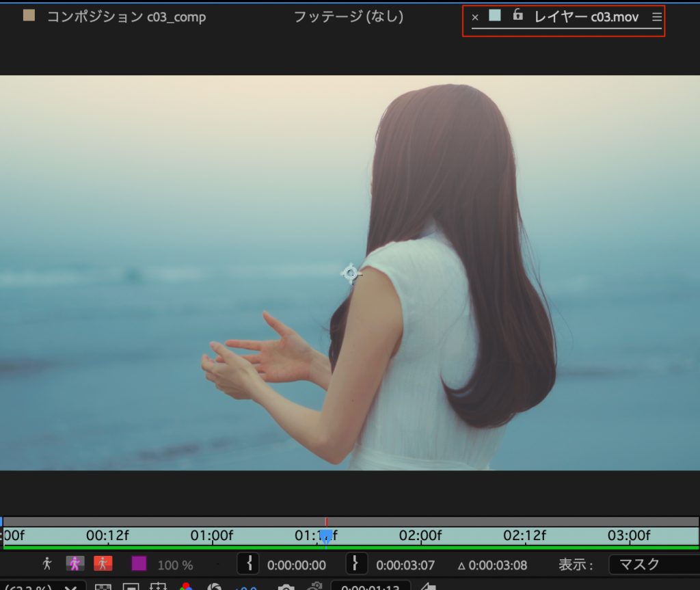This screenshot has width=700, height=590.
Task: Toggle the lock on the Layer viewer
Action: (518, 15)
